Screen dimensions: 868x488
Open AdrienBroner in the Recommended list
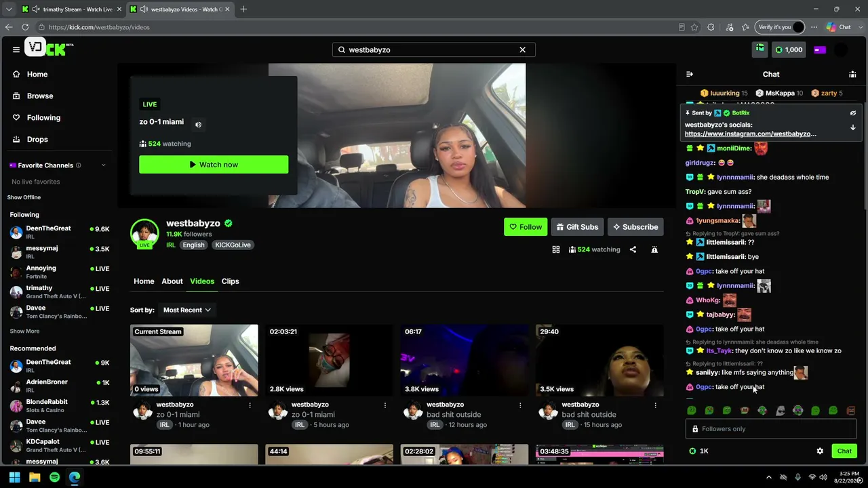60,386
